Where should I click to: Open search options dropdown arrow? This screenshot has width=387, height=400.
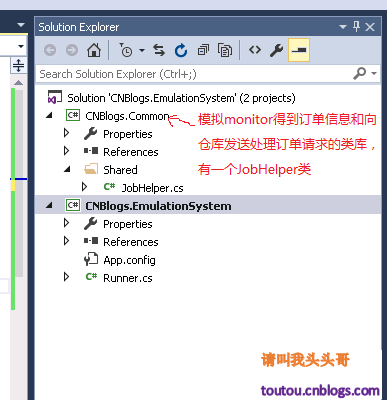(x=374, y=73)
